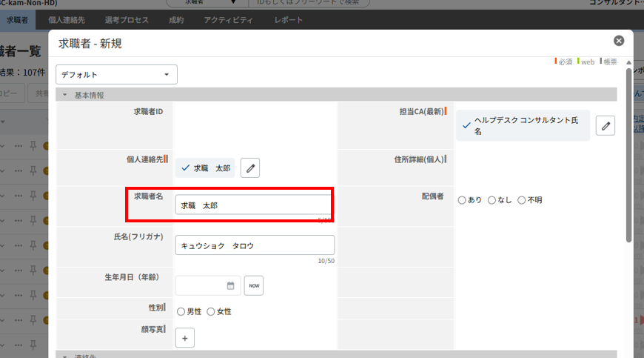
Task: Select the なし radio for 配偶者
Action: click(492, 200)
